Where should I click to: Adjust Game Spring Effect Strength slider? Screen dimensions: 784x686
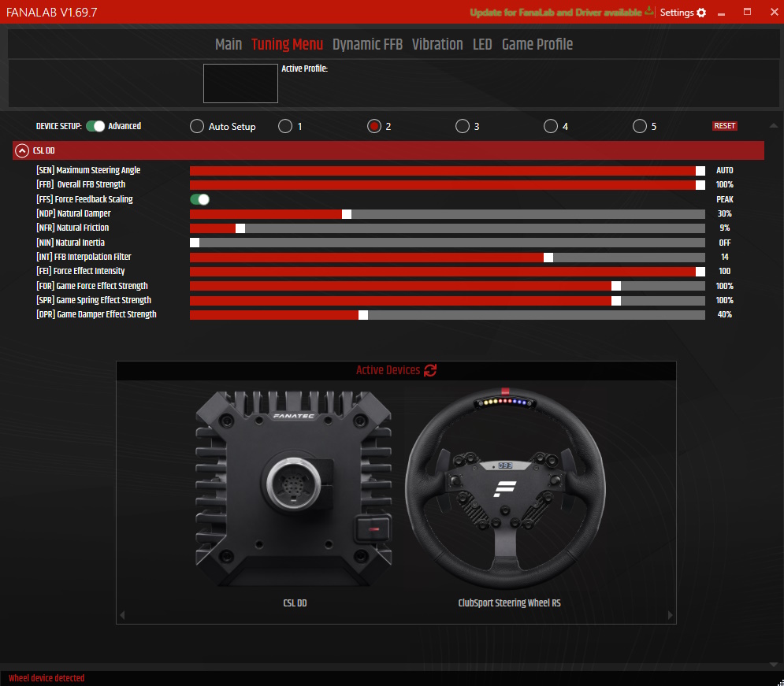coord(448,300)
